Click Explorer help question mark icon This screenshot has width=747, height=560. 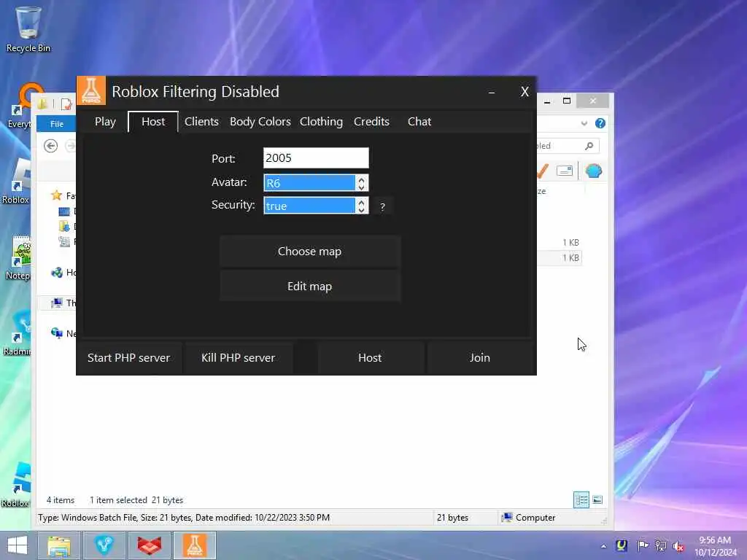click(600, 123)
